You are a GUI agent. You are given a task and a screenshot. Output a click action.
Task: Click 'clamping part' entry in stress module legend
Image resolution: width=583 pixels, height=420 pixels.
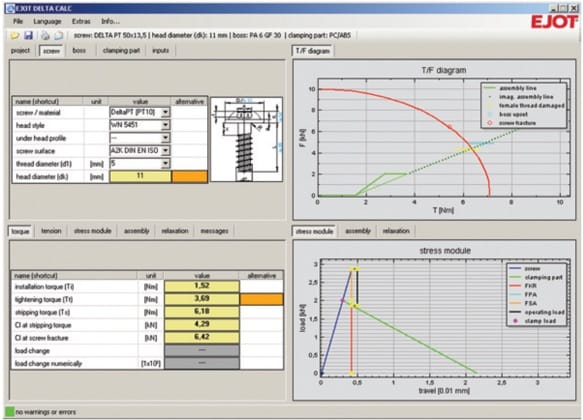click(x=543, y=277)
